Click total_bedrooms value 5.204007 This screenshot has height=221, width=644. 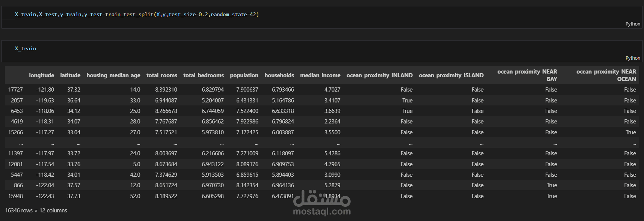(x=213, y=101)
